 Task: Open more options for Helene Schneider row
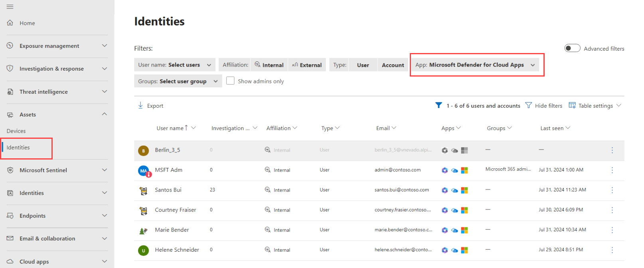coord(612,250)
